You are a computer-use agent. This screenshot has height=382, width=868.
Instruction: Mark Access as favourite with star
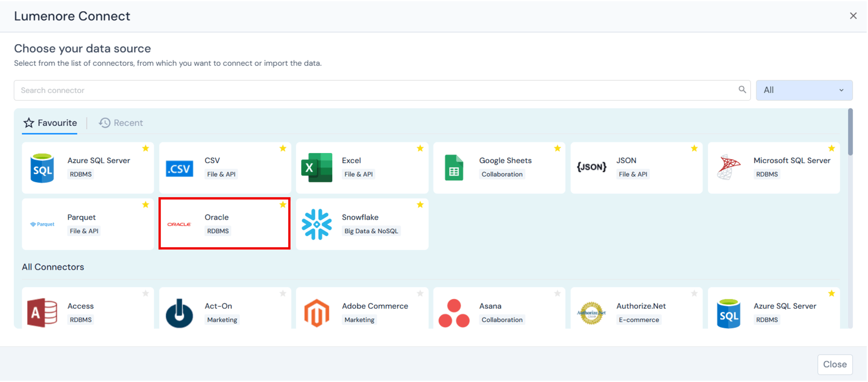(x=146, y=293)
